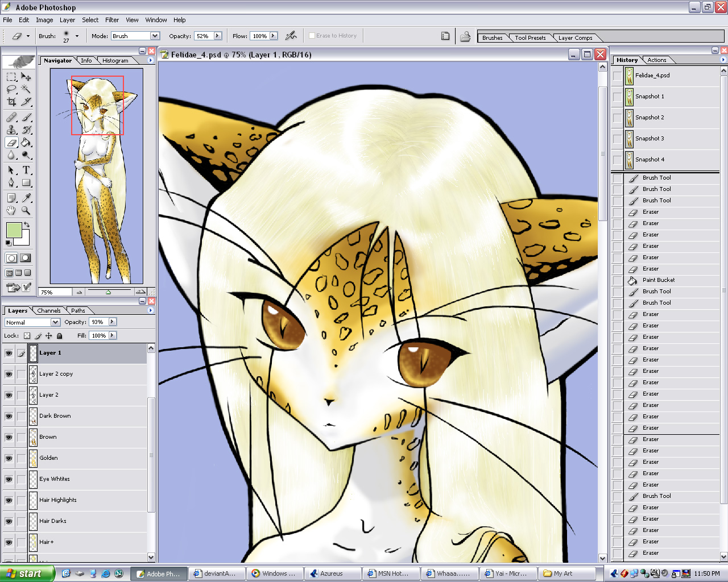728x582 pixels.
Task: Enable Quick Mask mode
Action: (x=25, y=258)
